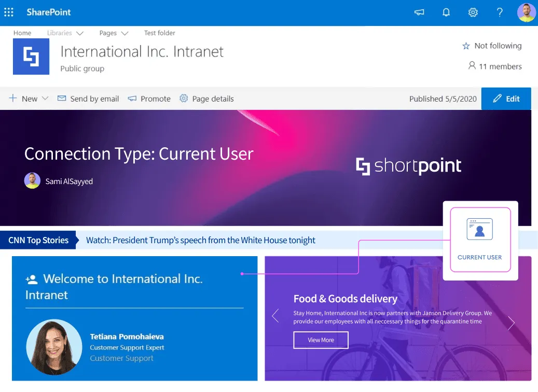Click the help question mark icon

(x=500, y=12)
